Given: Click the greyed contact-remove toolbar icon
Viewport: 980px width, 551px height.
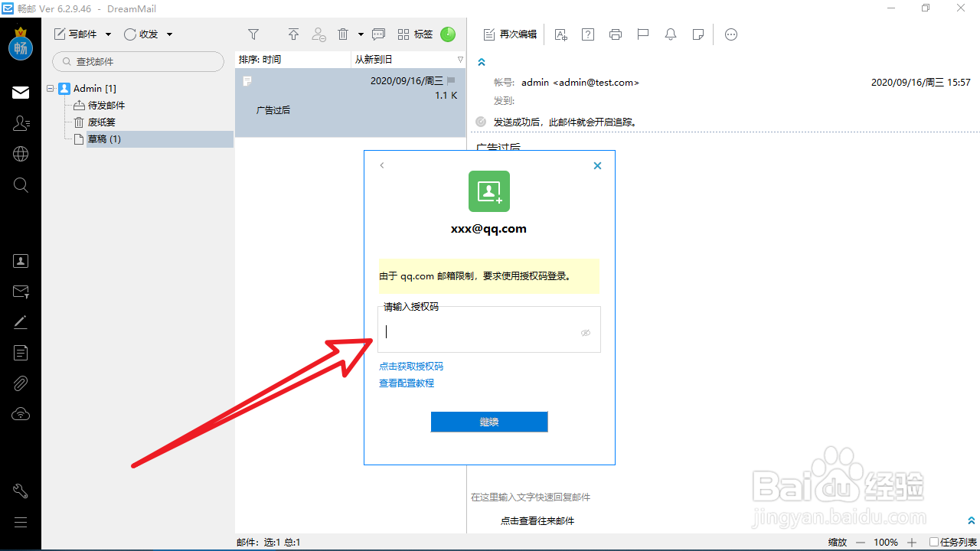Looking at the screenshot, I should [319, 34].
